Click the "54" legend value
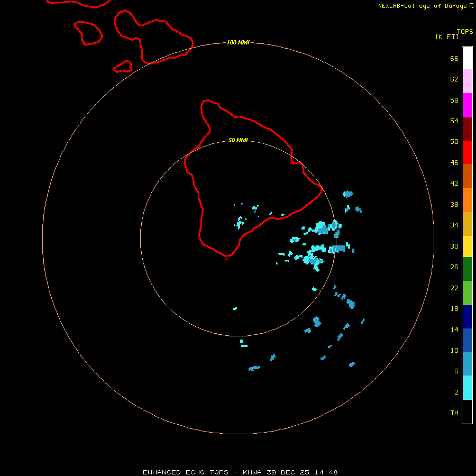Viewport: 476px width, 476px height. [454, 121]
